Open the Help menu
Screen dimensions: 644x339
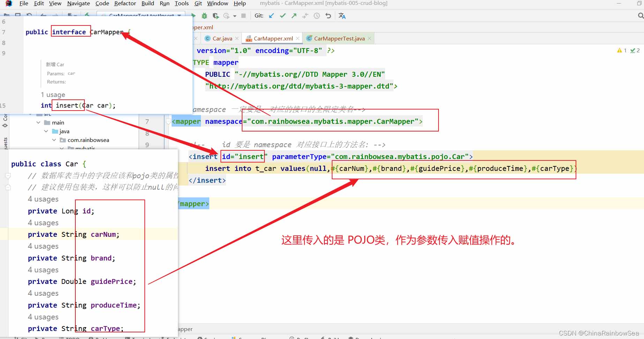(240, 3)
